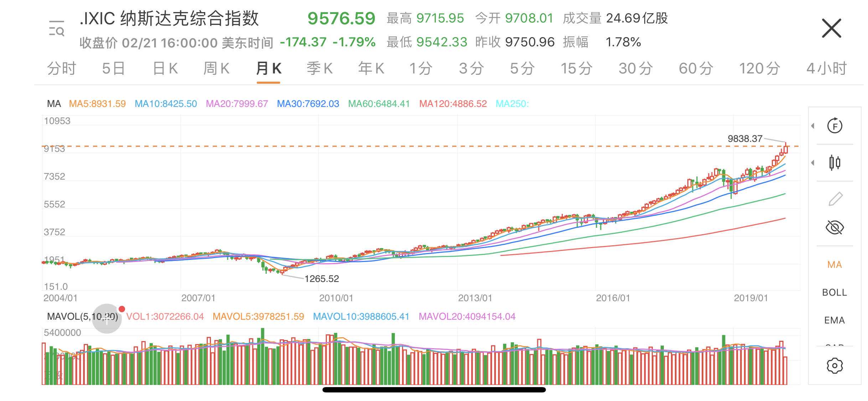868x401 pixels.
Task: Click the 1265.52 low price marker
Action: point(321,279)
